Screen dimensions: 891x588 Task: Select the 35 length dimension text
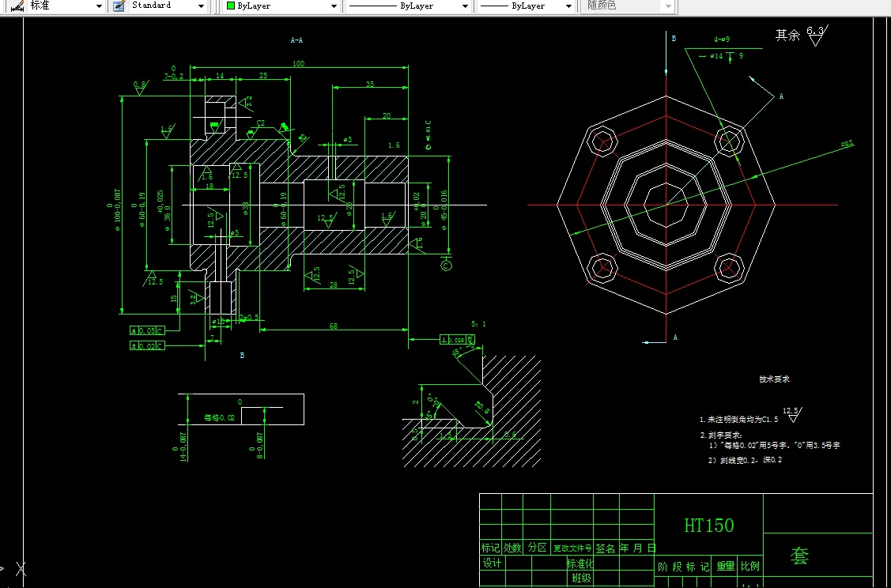coord(370,84)
